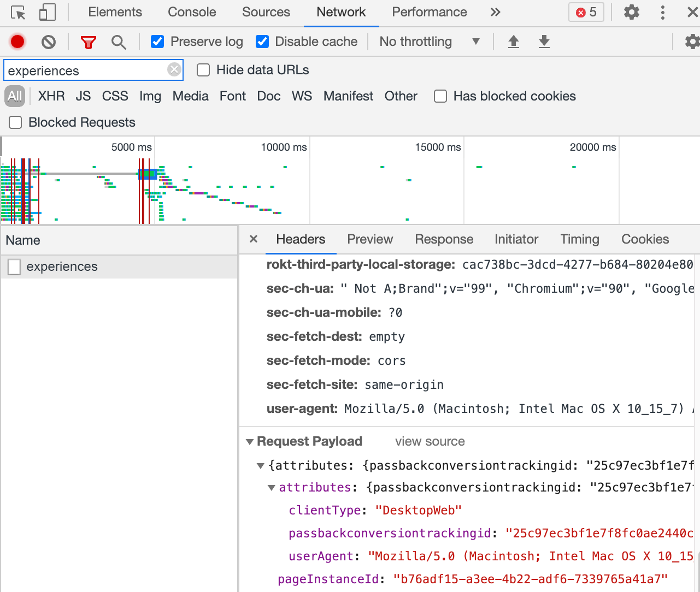
Task: Switch to the Sources tab
Action: tap(266, 12)
